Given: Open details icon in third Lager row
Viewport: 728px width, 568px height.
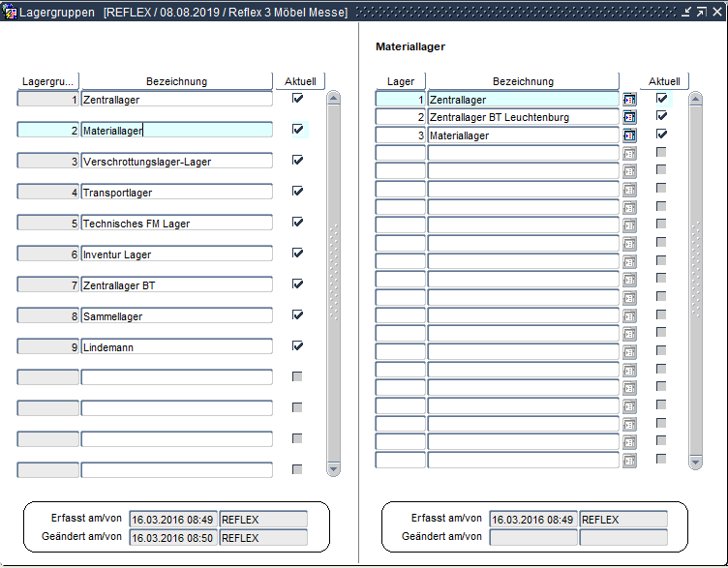Looking at the screenshot, I should point(629,135).
